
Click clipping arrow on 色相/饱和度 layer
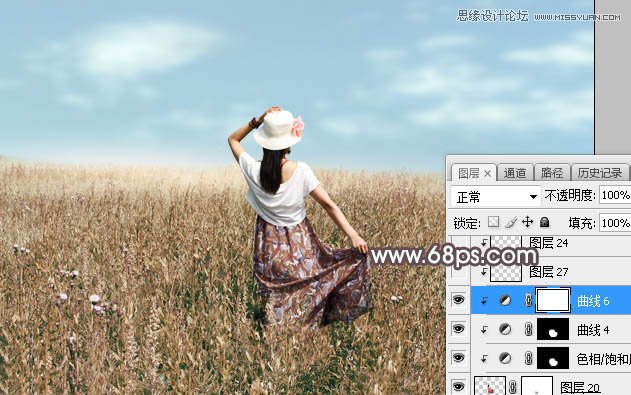(x=484, y=358)
